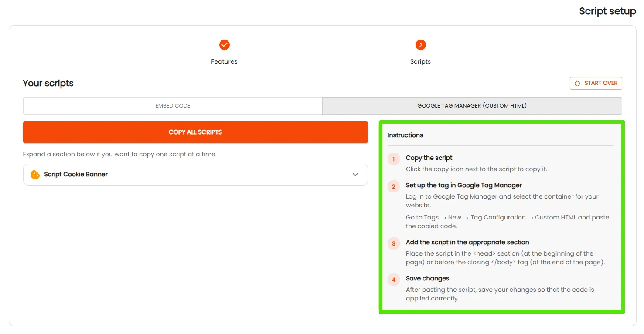The image size is (644, 334).
Task: Select Google Tag Manager (Custom HTML) tab
Action: point(472,106)
